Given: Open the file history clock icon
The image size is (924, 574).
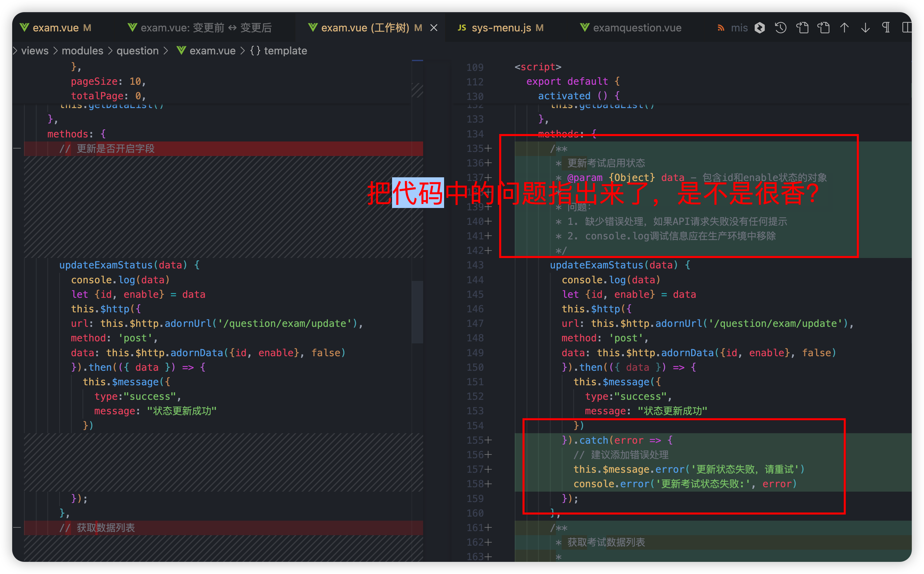Looking at the screenshot, I should (x=781, y=28).
